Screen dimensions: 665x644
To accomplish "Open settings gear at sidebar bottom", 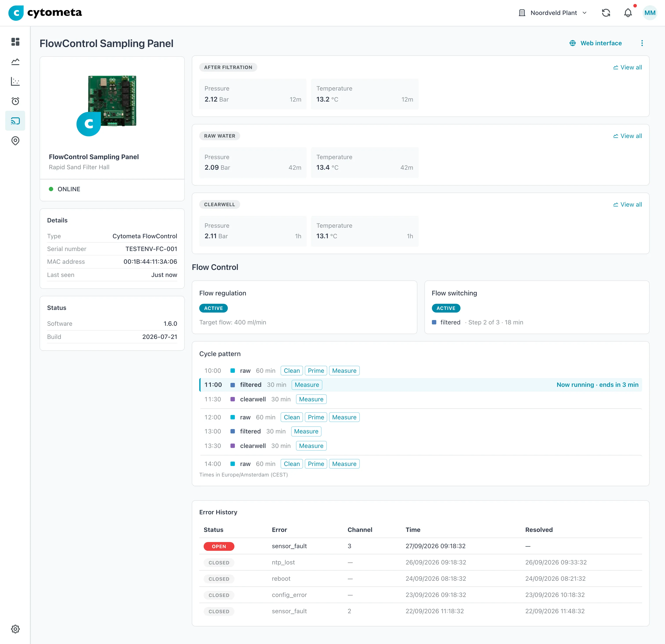I will [15, 629].
